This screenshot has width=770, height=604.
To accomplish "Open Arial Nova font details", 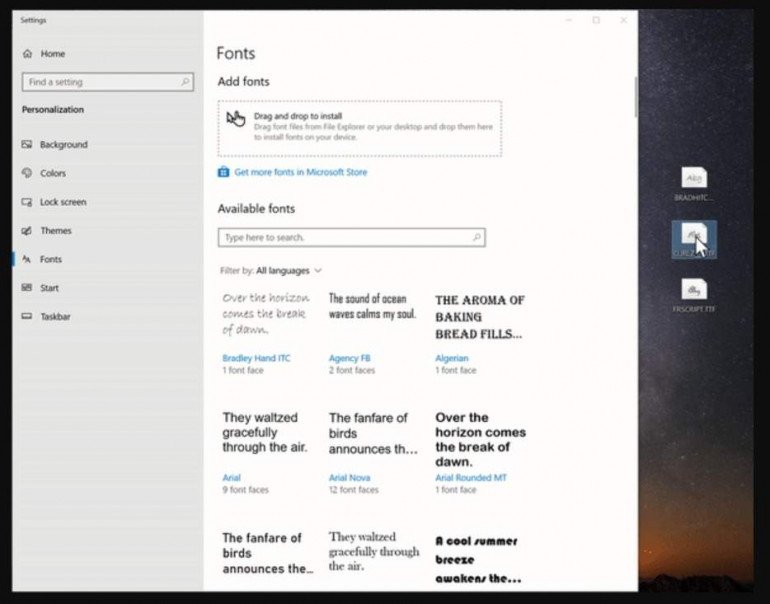I will coord(350,477).
